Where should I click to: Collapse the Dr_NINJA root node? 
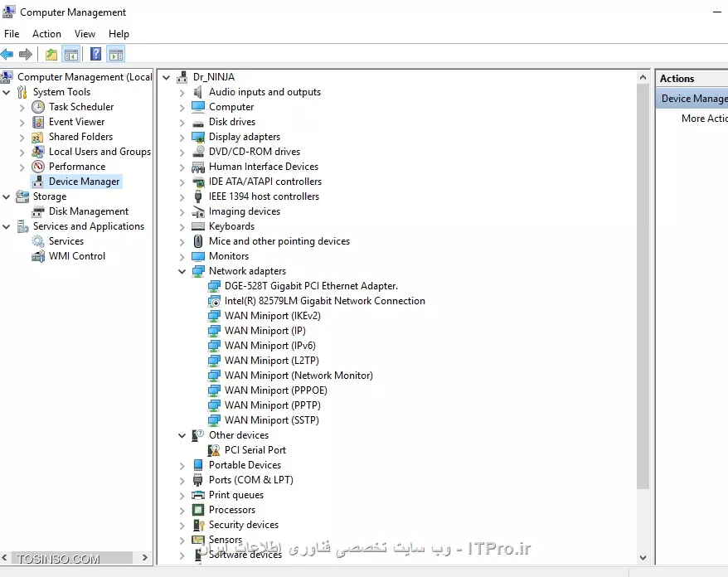166,78
